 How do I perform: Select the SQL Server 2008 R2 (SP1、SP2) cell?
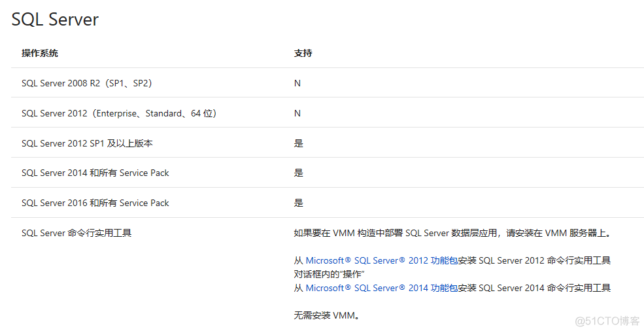87,83
